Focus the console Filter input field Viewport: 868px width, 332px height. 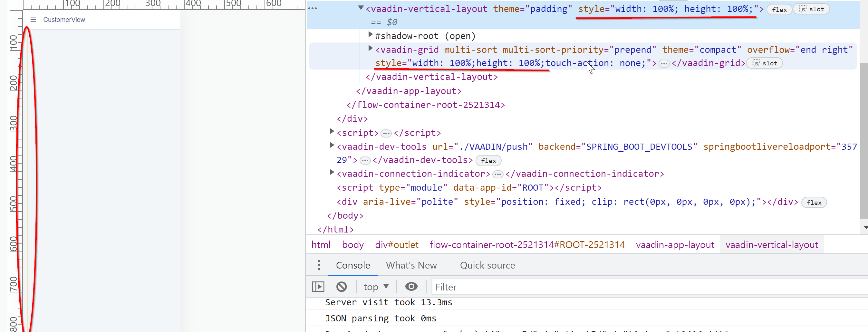650,287
